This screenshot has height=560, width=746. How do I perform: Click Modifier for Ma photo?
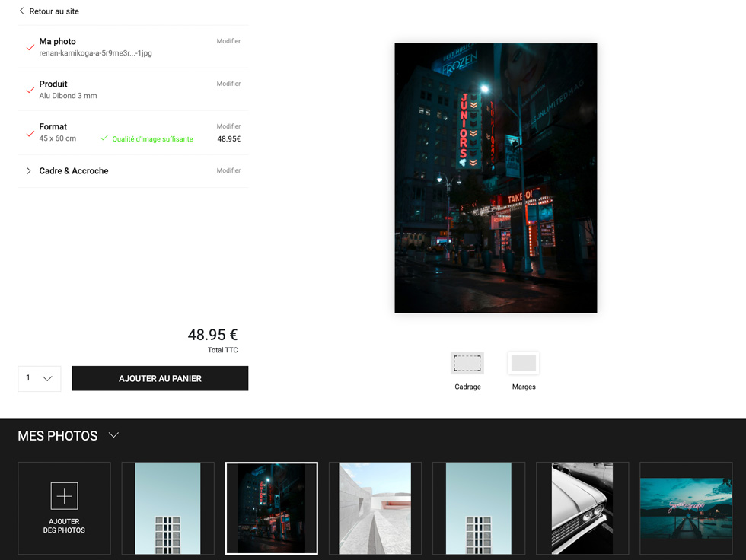[228, 41]
